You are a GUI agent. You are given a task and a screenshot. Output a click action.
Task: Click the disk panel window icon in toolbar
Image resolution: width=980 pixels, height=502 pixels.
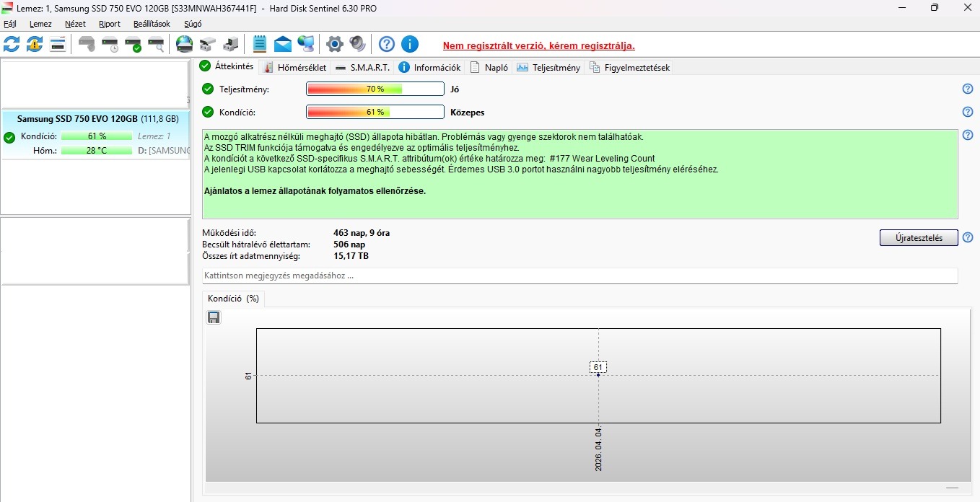pos(58,44)
